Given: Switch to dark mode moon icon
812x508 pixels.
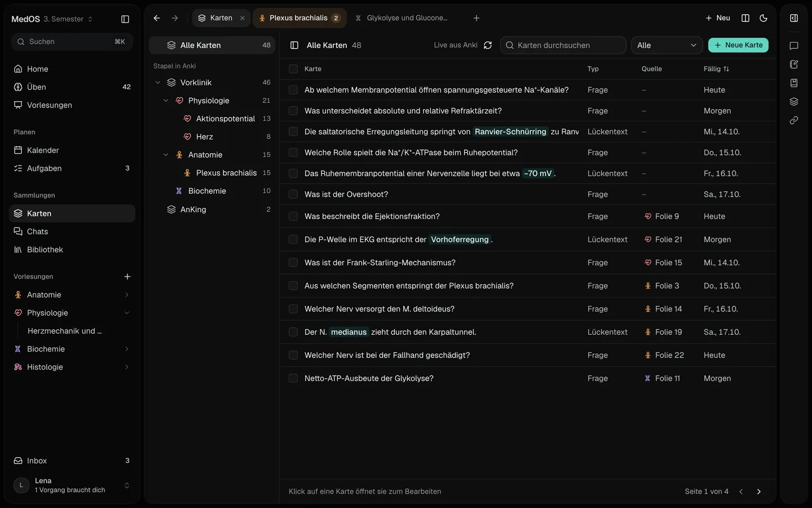Looking at the screenshot, I should [764, 18].
